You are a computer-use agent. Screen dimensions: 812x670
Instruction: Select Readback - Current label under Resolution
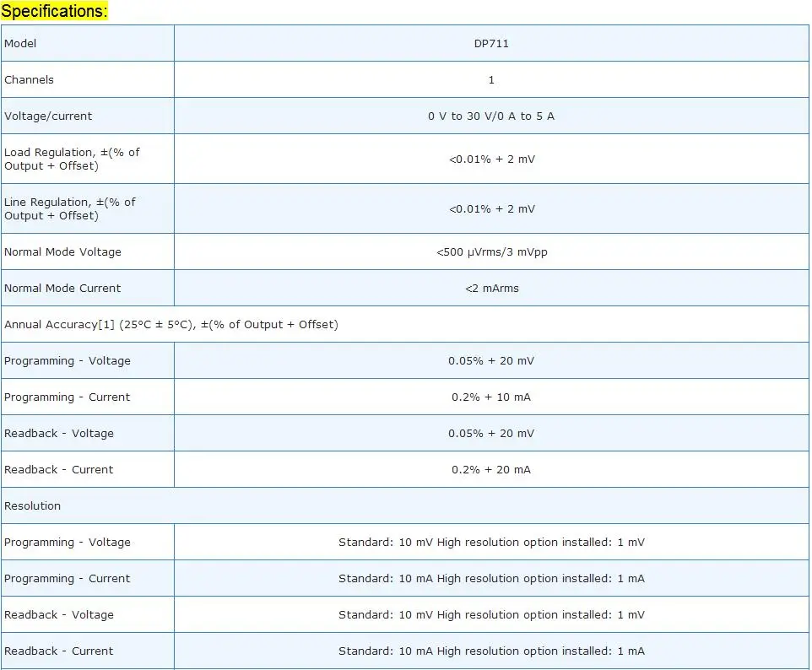(58, 651)
